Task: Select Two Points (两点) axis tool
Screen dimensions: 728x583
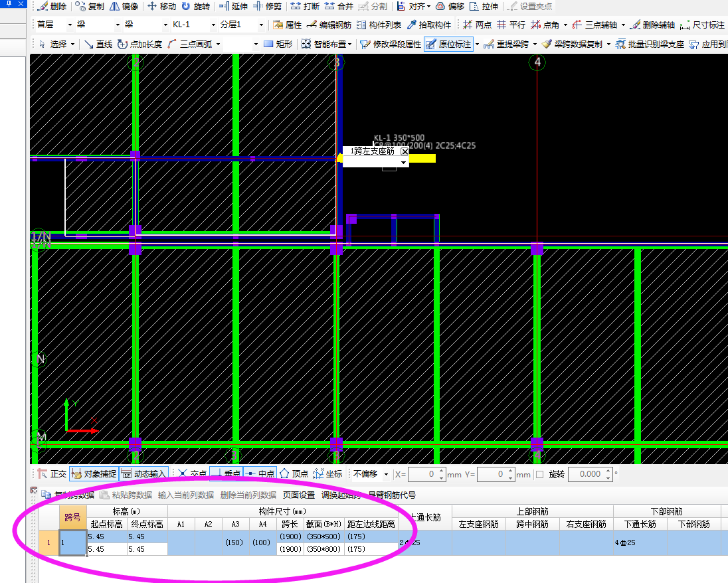Action: point(477,25)
